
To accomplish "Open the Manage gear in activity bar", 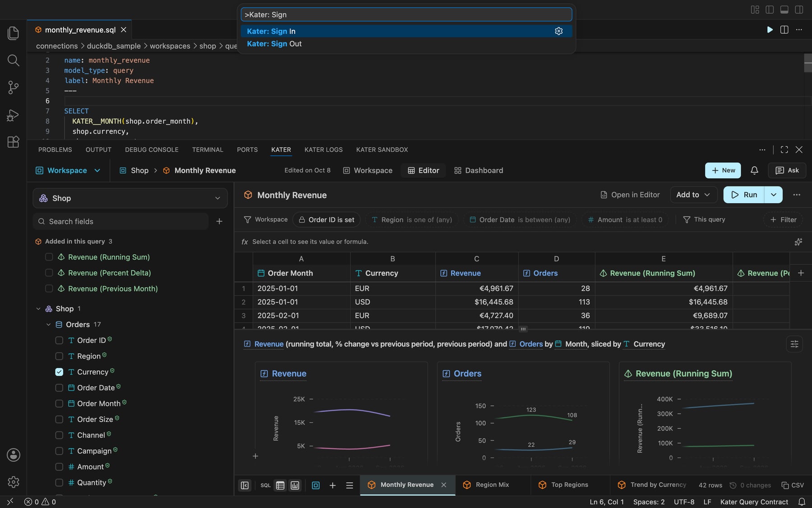I will [x=14, y=482].
